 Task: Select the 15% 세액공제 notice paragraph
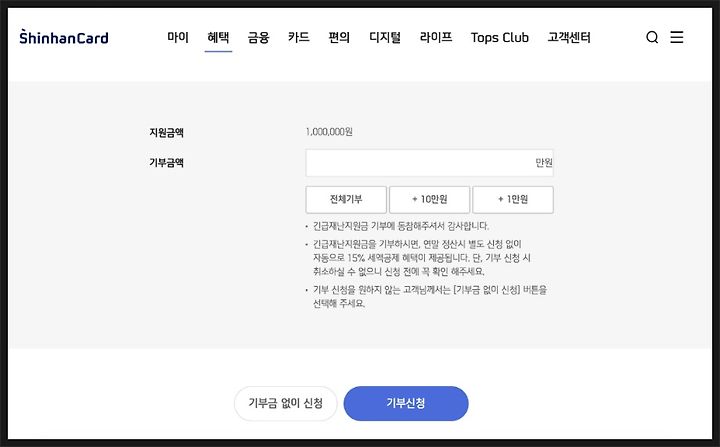pyautogui.click(x=422, y=258)
